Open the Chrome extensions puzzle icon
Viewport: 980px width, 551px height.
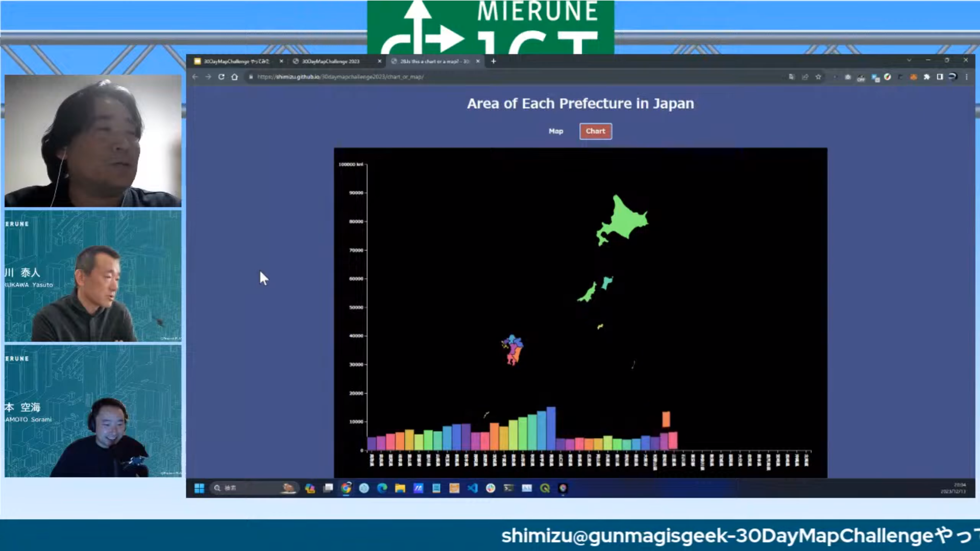point(927,77)
